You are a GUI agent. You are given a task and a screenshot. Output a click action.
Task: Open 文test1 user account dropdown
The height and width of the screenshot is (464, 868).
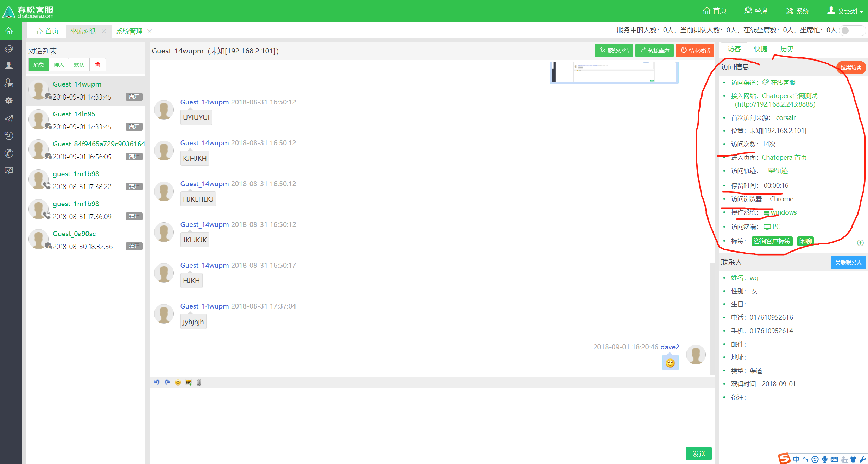845,11
